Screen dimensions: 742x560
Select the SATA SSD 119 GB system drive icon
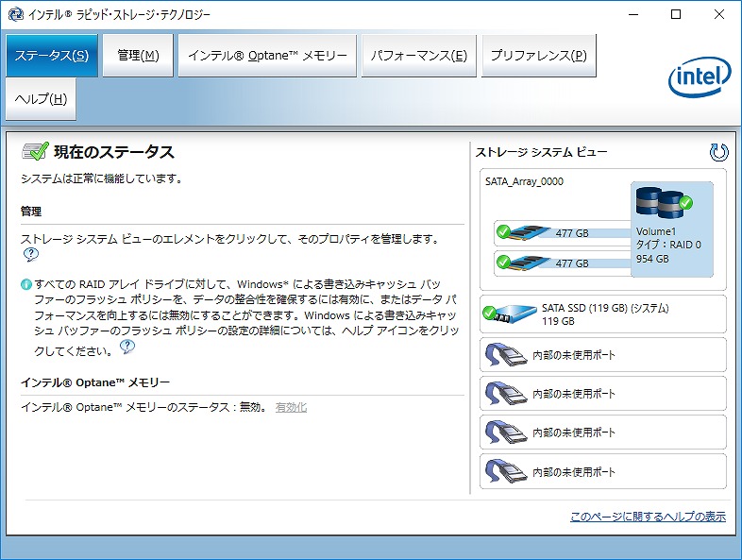click(509, 314)
